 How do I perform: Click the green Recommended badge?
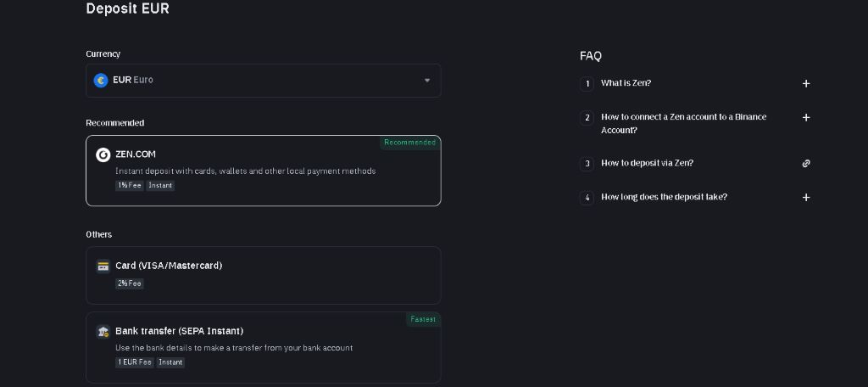[409, 143]
